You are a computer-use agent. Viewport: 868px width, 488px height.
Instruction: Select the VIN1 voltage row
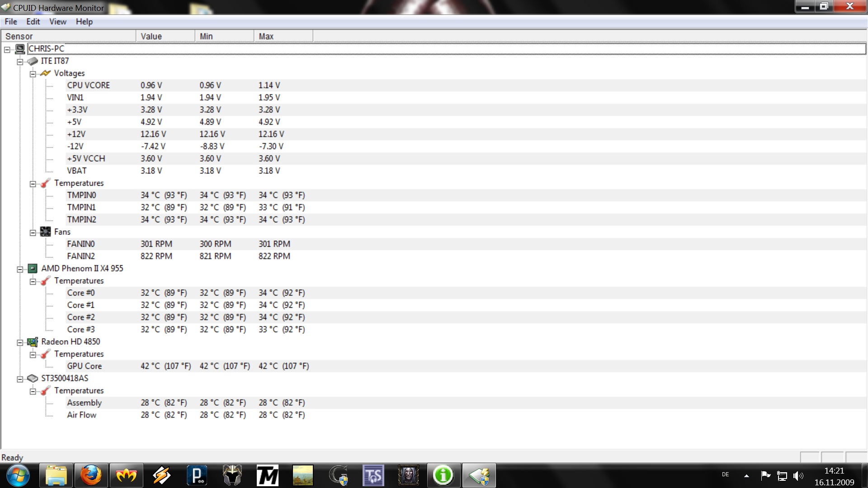(x=466, y=97)
